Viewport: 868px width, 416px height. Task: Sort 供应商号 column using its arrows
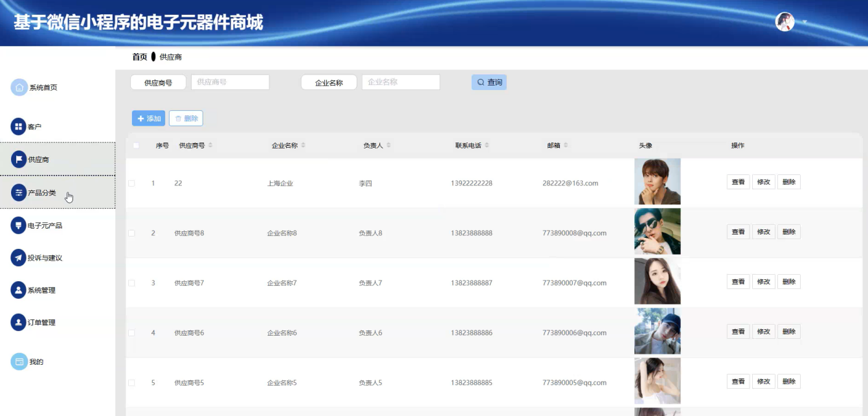pyautogui.click(x=210, y=145)
